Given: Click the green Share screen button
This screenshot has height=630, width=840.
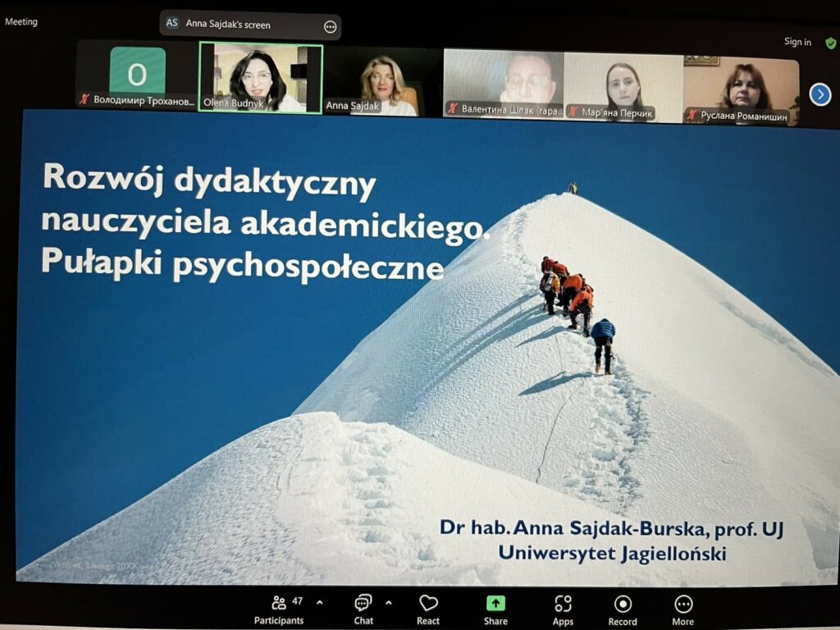Looking at the screenshot, I should (495, 605).
